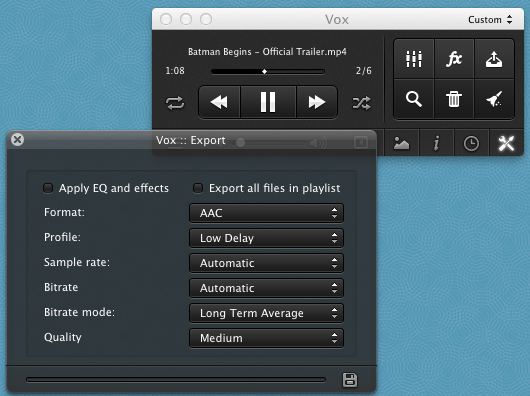Image resolution: width=530 pixels, height=396 pixels.
Task: Switch to the clock history tab
Action: (x=471, y=143)
